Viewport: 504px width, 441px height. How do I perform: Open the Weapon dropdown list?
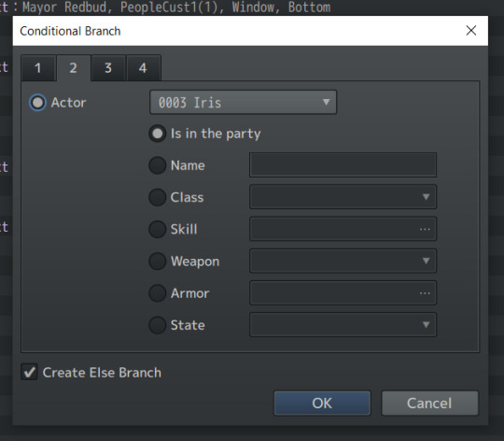(343, 261)
